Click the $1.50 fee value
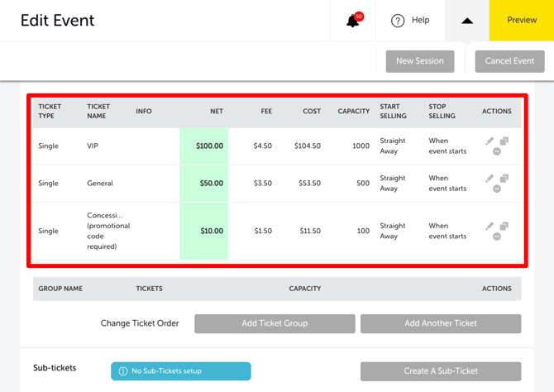 click(x=263, y=232)
